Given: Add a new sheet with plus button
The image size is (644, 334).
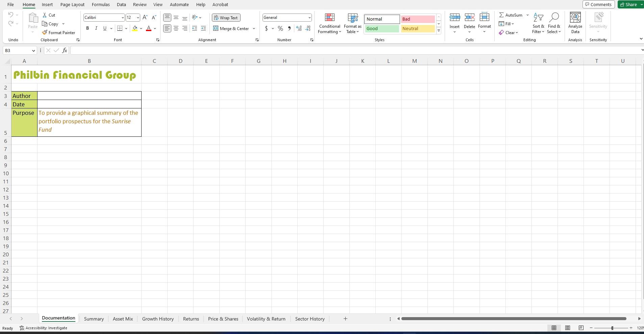Looking at the screenshot, I should point(345,319).
